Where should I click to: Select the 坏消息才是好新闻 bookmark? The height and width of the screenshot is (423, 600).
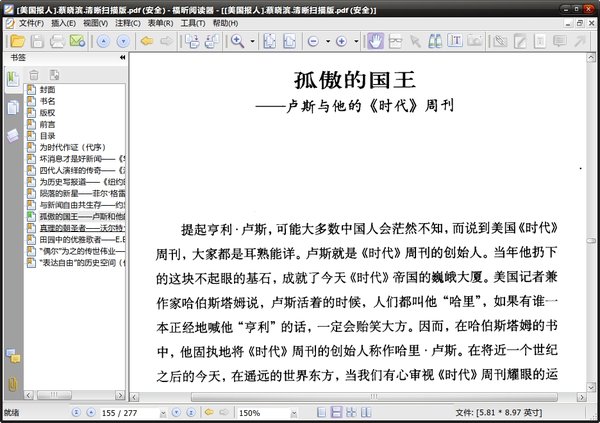pos(82,159)
